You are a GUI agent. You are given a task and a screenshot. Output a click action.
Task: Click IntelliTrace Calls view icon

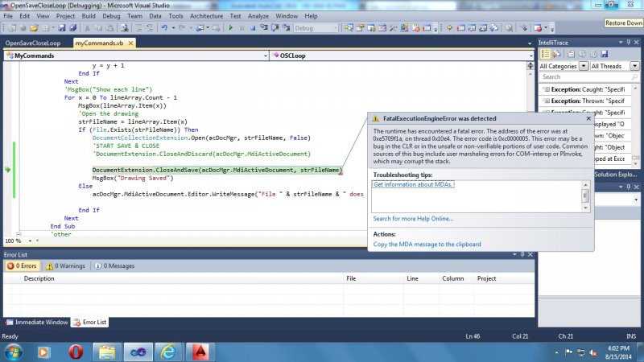coord(556,54)
